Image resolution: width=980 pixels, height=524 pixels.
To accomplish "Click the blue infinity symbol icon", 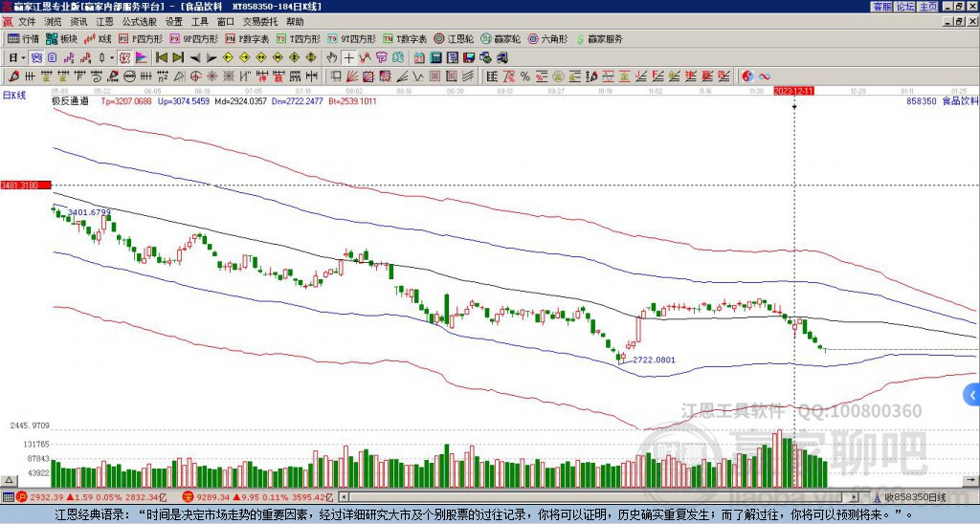I will [765, 76].
